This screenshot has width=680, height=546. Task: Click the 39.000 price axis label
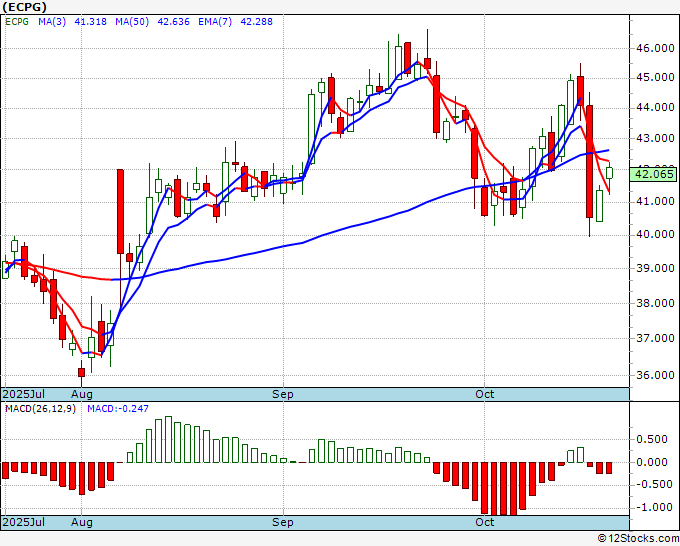(x=655, y=268)
